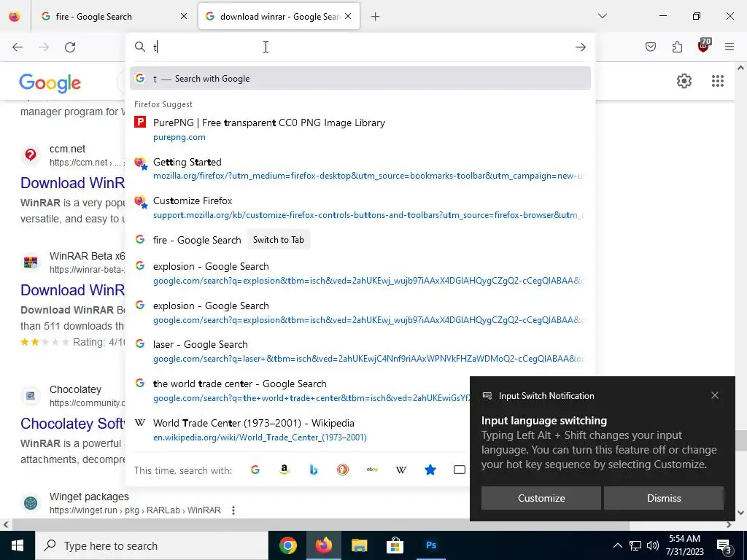
Task: Click the Switch to Tab button
Action: click(278, 239)
